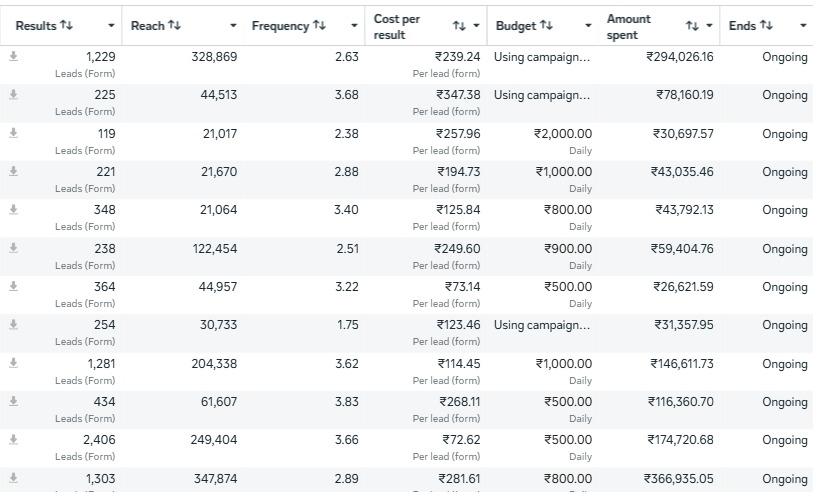This screenshot has height=492, width=813.
Task: Select reach value 122,454
Action: tap(215, 249)
